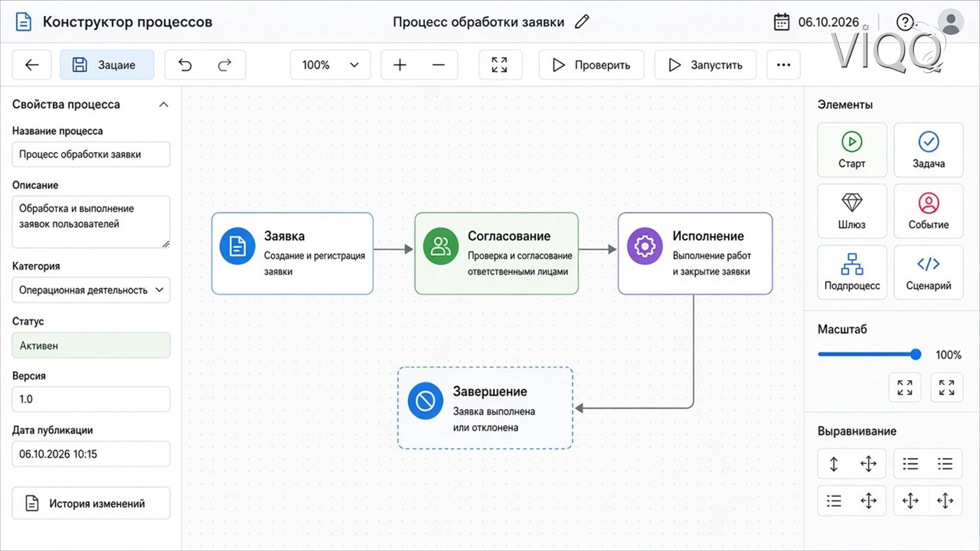The height and width of the screenshot is (551, 980).
Task: Click the toolbar fit-to-screen icon
Action: coord(500,65)
